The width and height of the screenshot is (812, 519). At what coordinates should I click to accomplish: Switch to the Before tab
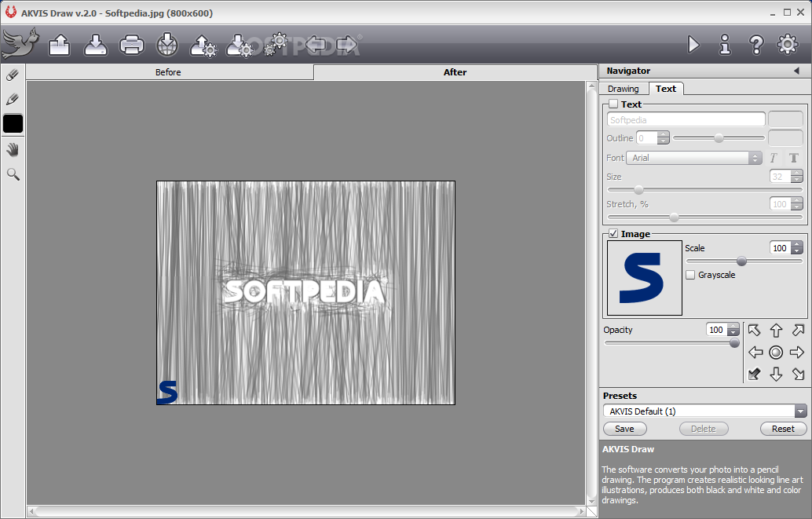pos(170,72)
